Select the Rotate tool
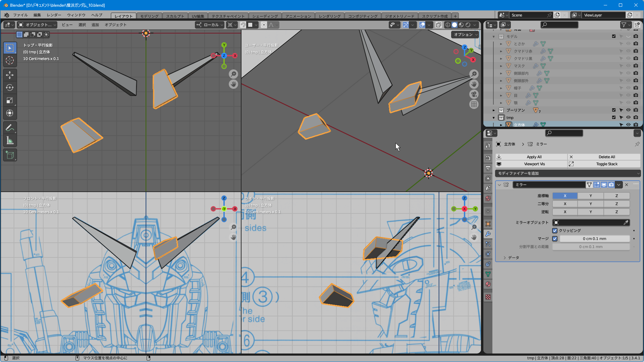 10,87
